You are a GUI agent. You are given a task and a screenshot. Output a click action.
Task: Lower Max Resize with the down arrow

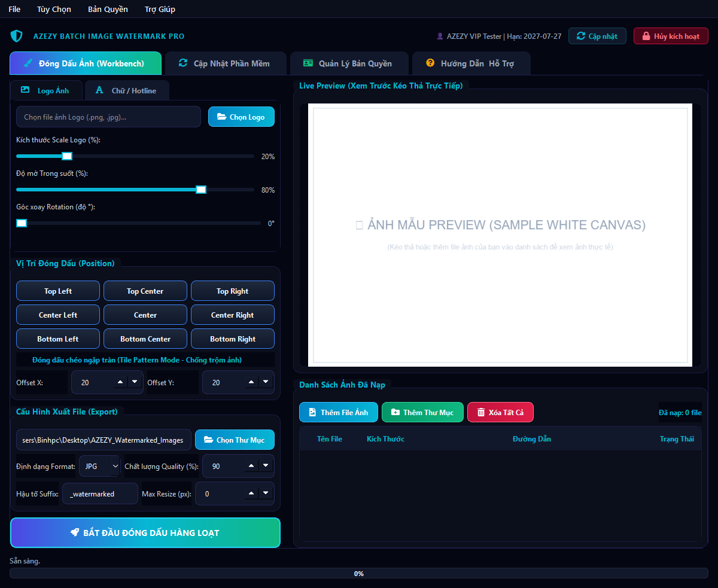tap(266, 493)
